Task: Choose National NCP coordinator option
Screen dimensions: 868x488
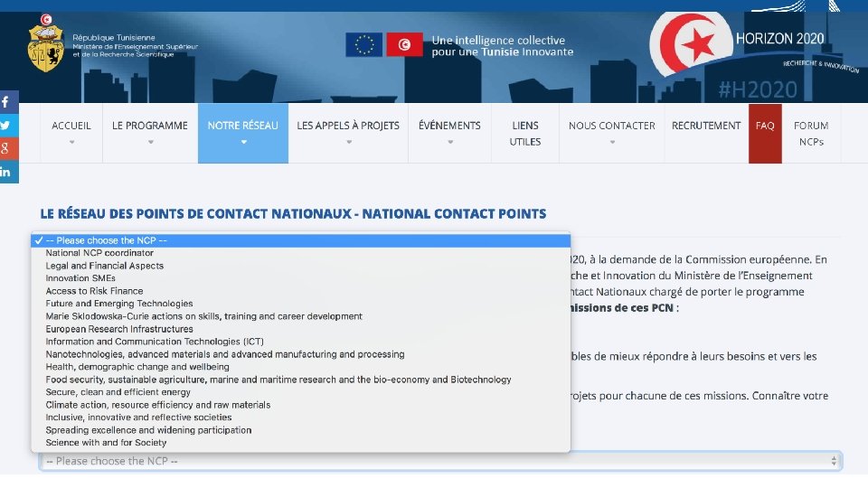Action: pos(300,253)
